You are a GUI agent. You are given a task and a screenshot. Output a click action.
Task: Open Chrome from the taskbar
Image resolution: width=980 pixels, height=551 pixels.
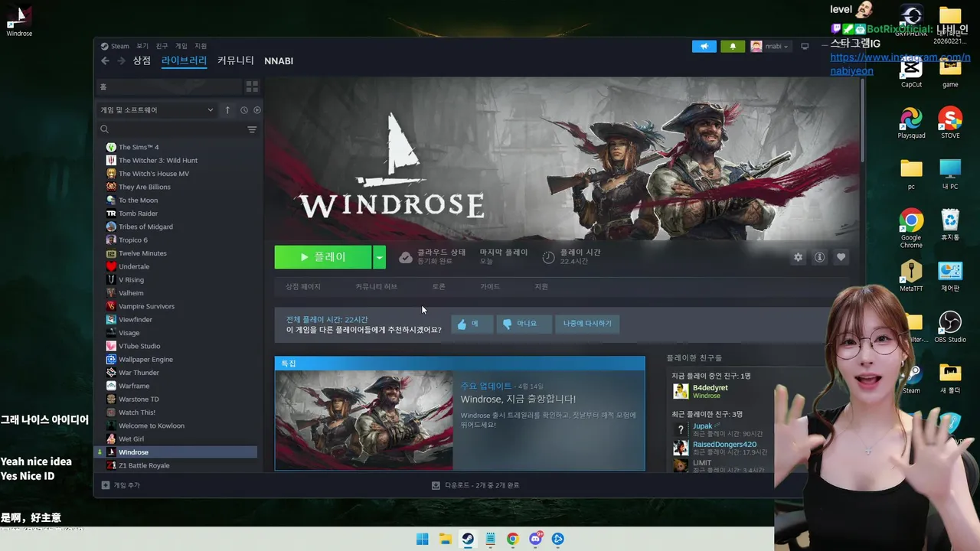[513, 539]
